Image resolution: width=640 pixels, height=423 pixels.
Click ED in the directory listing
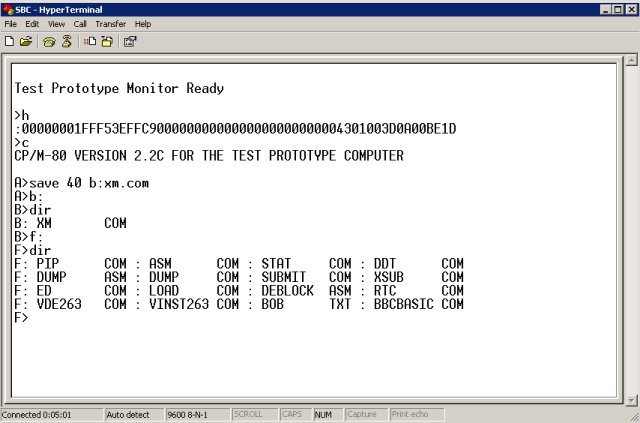[44, 290]
